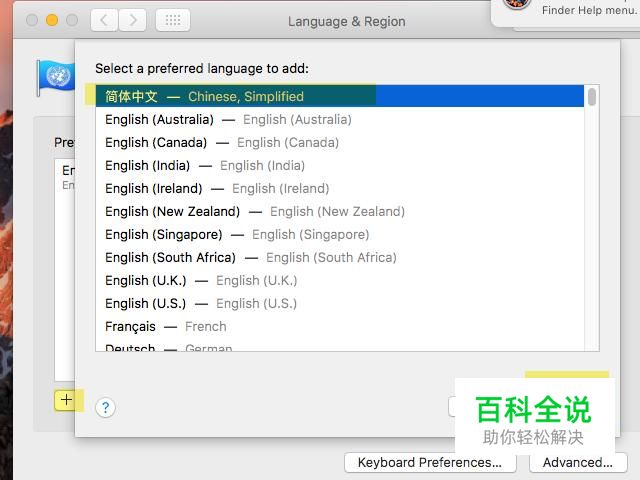Select English (U.S.) row

coord(340,303)
